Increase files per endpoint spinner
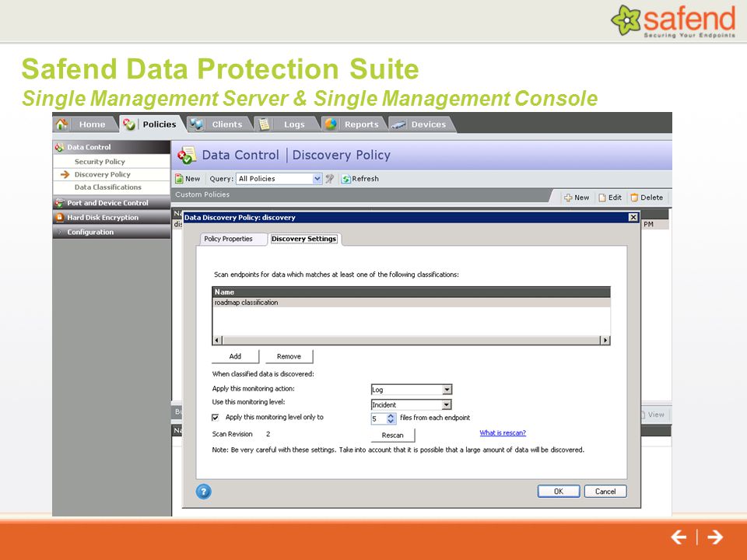Screen dimensions: 747x560 391,415
